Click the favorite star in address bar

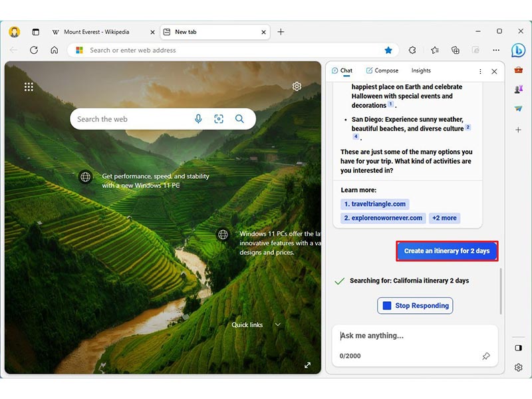388,51
